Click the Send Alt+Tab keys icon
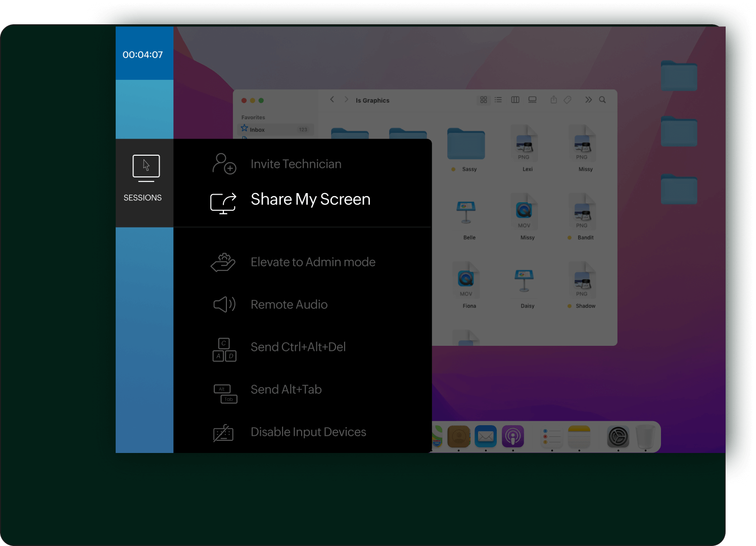This screenshot has height=546, width=756. pyautogui.click(x=225, y=394)
